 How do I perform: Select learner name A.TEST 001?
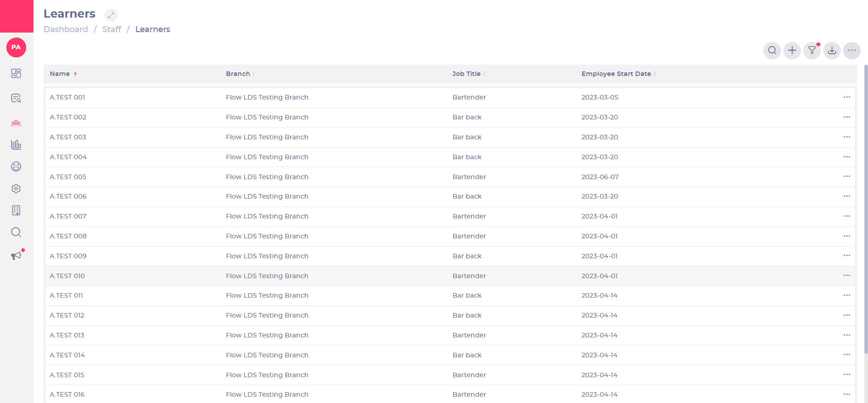pos(67,97)
